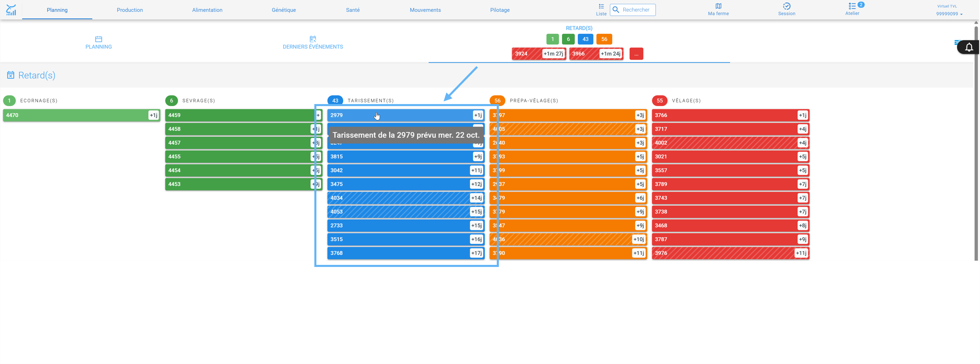Click the green 6 retard badge

pos(568,39)
